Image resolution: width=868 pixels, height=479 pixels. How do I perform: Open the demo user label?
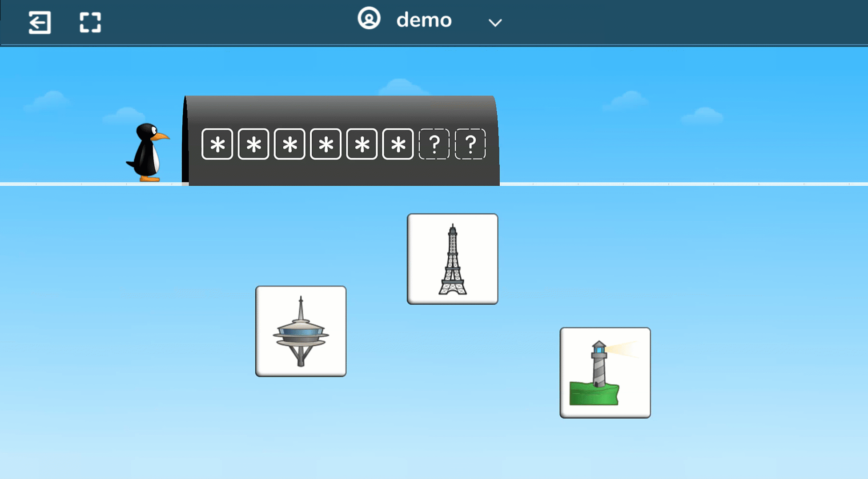pyautogui.click(x=424, y=20)
